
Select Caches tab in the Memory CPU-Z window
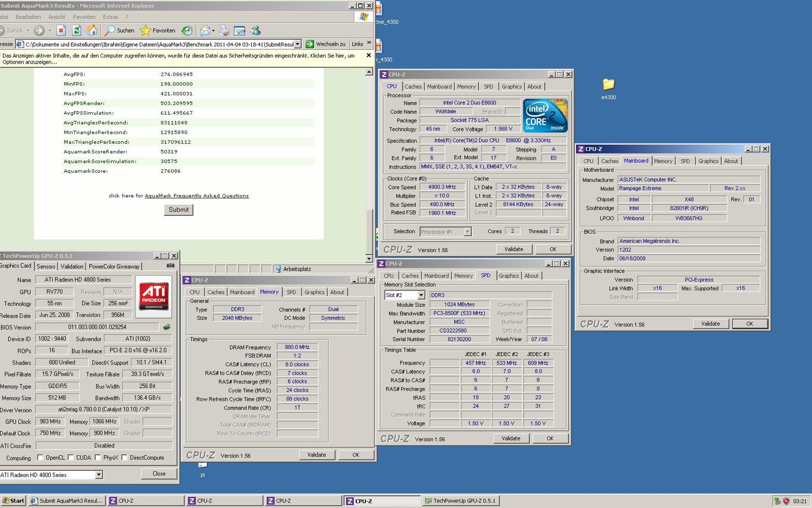point(216,292)
